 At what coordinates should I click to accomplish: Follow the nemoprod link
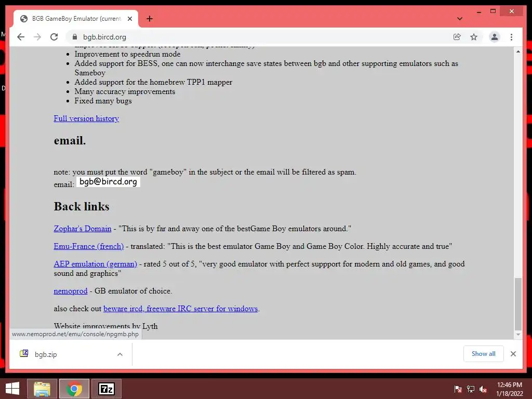click(x=71, y=291)
